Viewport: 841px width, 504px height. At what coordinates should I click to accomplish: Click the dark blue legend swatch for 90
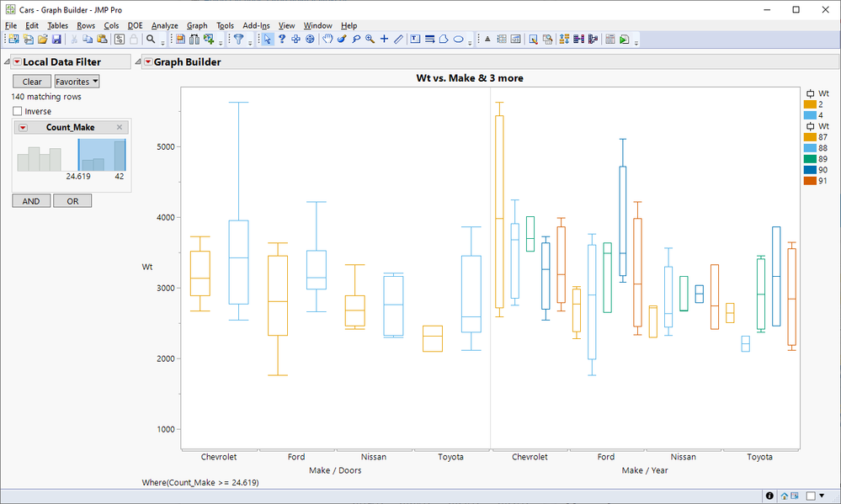pyautogui.click(x=810, y=170)
